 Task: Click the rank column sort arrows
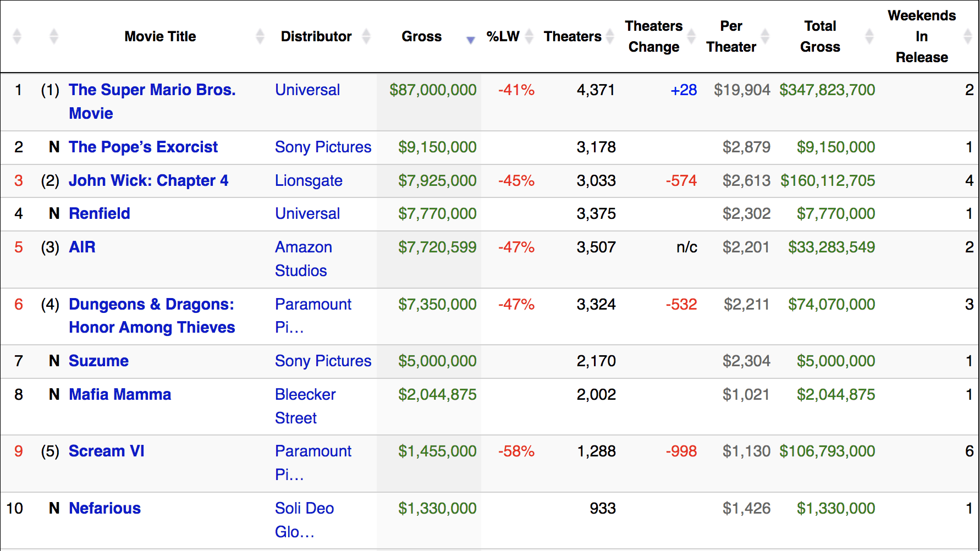[x=17, y=36]
